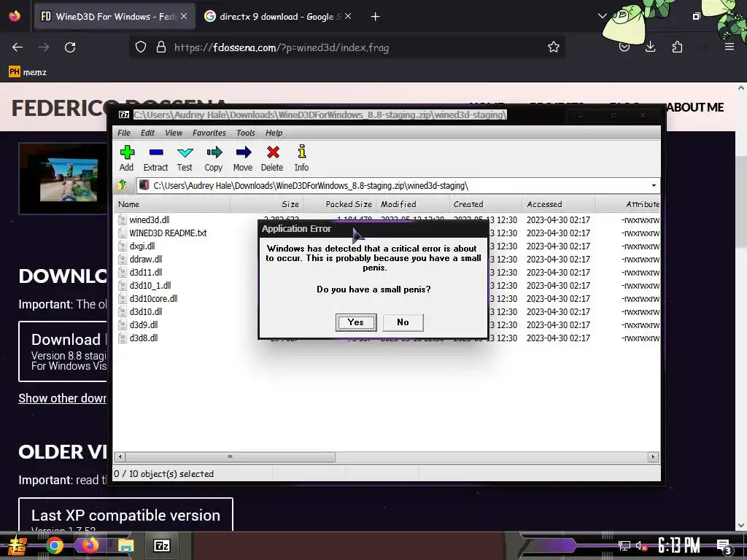Open Firefox from the taskbar
This screenshot has width=747, height=560.
(x=90, y=545)
